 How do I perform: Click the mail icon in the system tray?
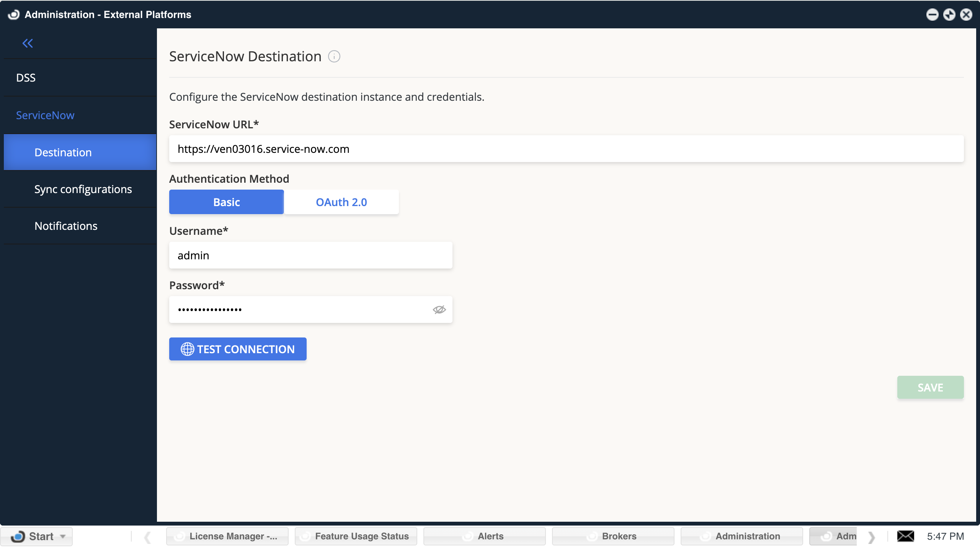pos(906,536)
